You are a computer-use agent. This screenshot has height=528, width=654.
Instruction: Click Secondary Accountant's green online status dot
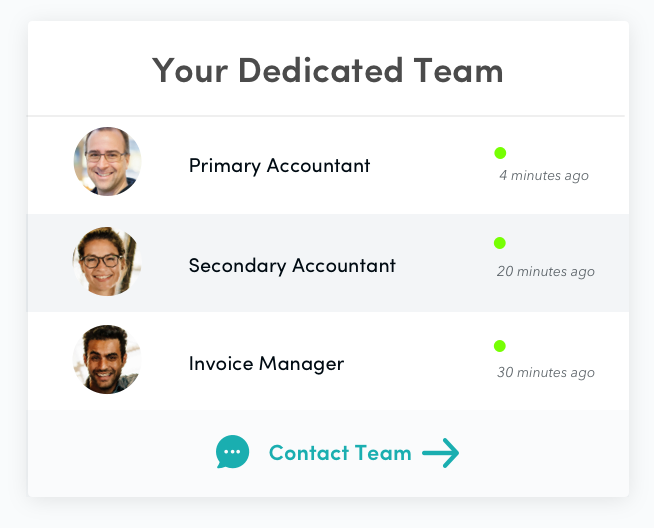[500, 243]
